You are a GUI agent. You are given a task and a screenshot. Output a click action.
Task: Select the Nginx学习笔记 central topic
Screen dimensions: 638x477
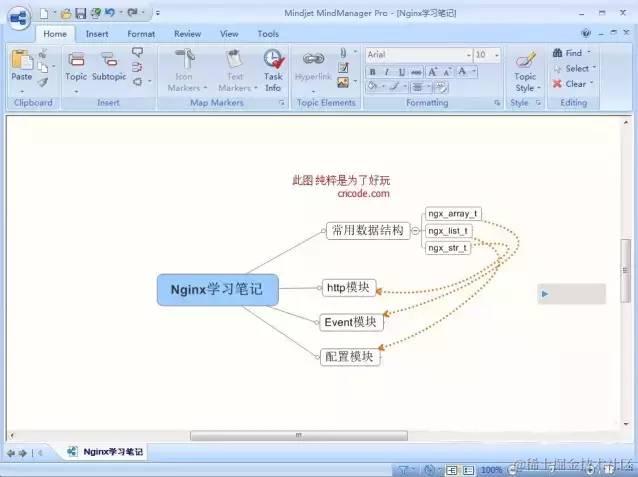click(x=218, y=289)
